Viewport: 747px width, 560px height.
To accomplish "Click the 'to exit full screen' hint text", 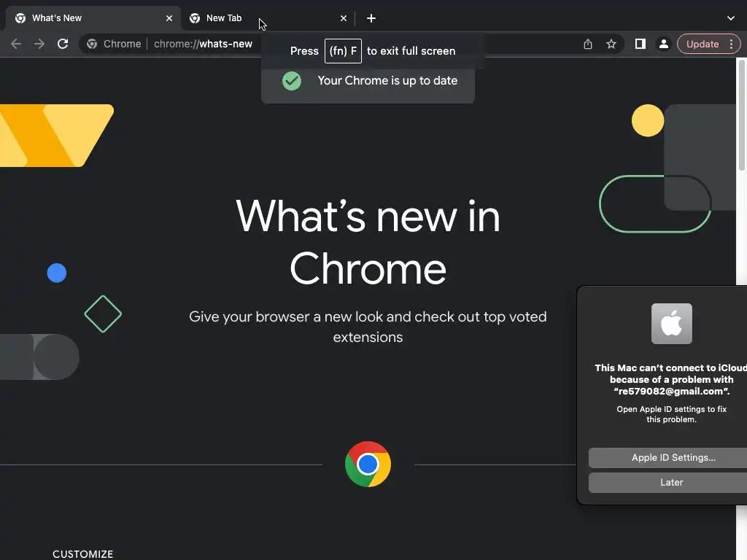I will (x=411, y=51).
